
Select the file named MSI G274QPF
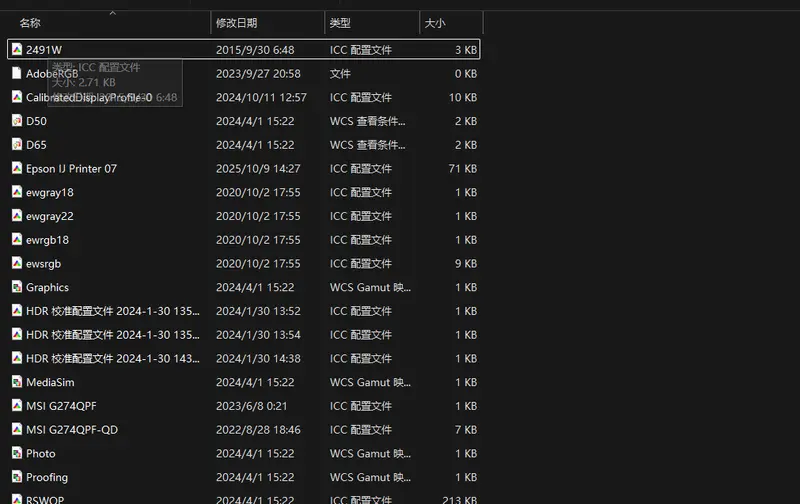[x=61, y=406]
